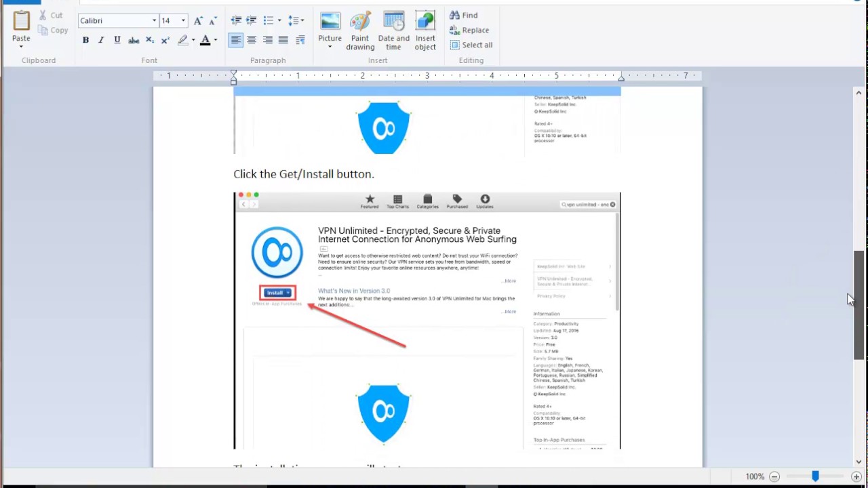Image resolution: width=868 pixels, height=488 pixels.
Task: Expand the line spacing options arrow
Action: point(302,21)
